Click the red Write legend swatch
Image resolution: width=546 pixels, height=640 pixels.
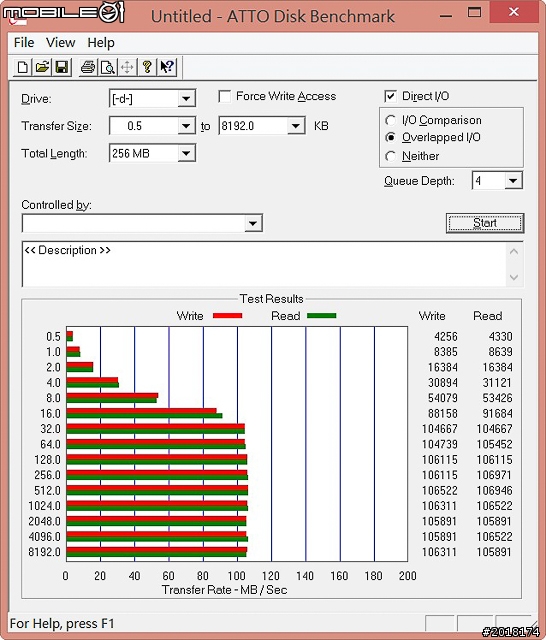click(x=227, y=316)
